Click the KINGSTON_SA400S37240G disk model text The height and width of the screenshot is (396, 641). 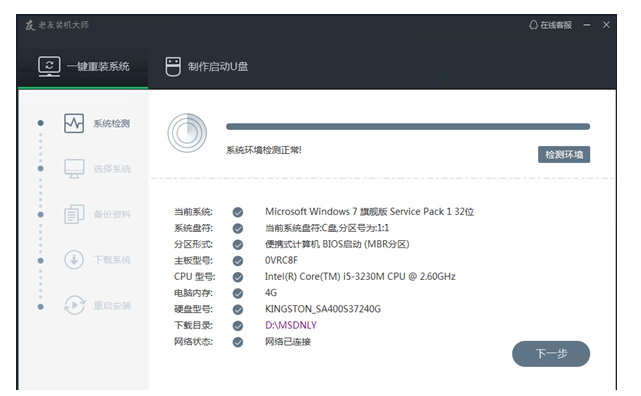click(323, 309)
